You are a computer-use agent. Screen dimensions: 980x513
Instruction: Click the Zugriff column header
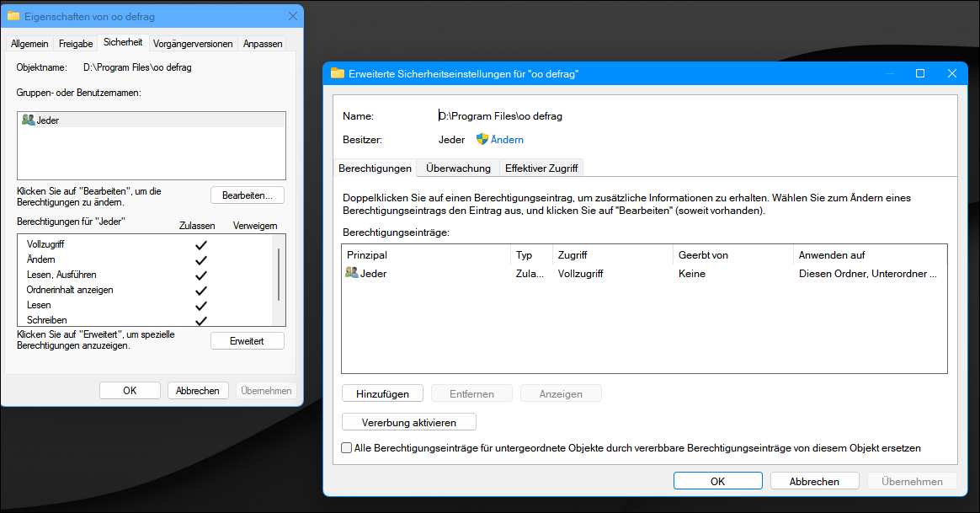[613, 254]
